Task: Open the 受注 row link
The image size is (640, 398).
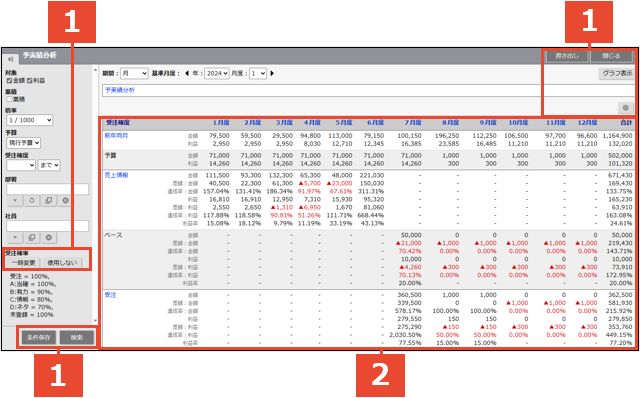Action: pos(110,295)
